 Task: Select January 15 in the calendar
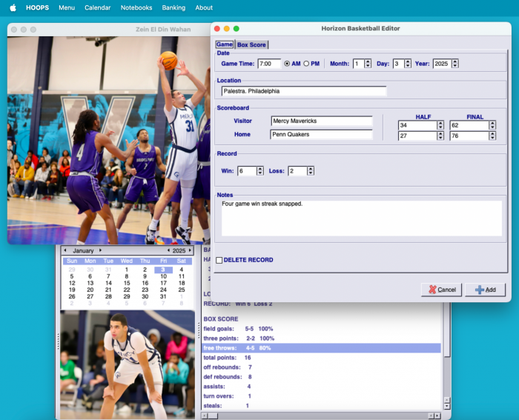click(126, 283)
